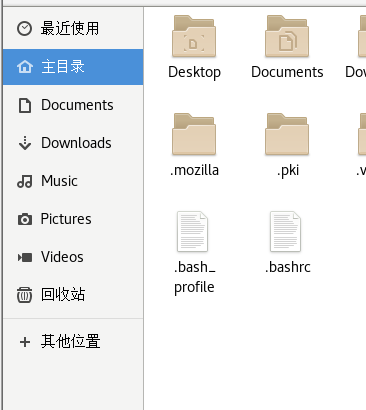Select the .bash_profile file icon
Image resolution: width=366 pixels, height=410 pixels.
pyautogui.click(x=192, y=231)
